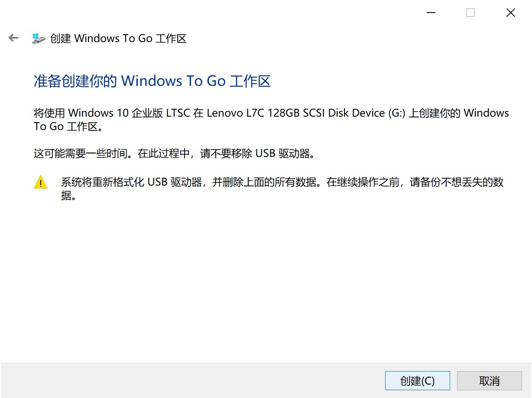Go back using the left arrow
This screenshot has height=398, width=532.
point(13,38)
